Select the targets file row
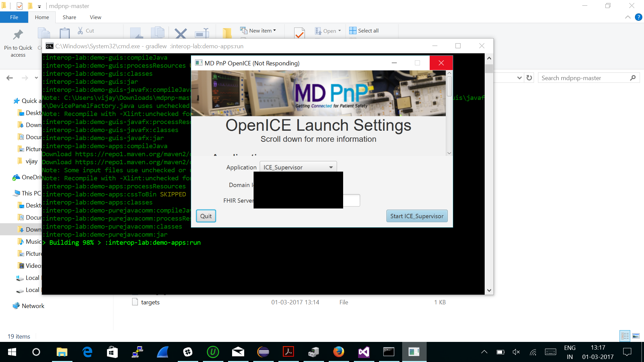 point(288,302)
